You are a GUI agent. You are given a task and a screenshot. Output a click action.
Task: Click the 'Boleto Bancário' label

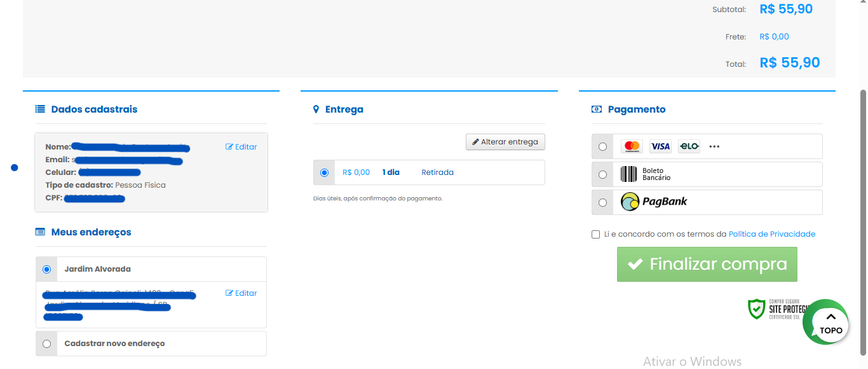point(656,174)
